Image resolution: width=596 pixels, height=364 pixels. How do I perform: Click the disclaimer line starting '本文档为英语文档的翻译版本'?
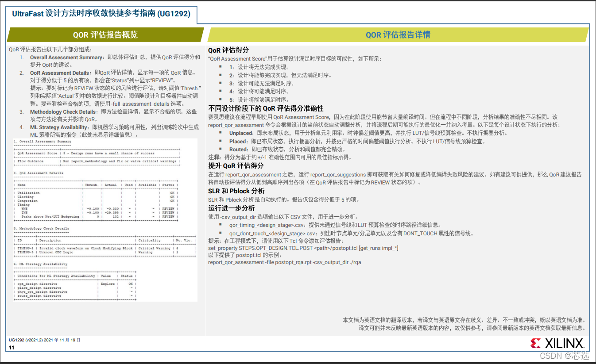click(x=464, y=320)
